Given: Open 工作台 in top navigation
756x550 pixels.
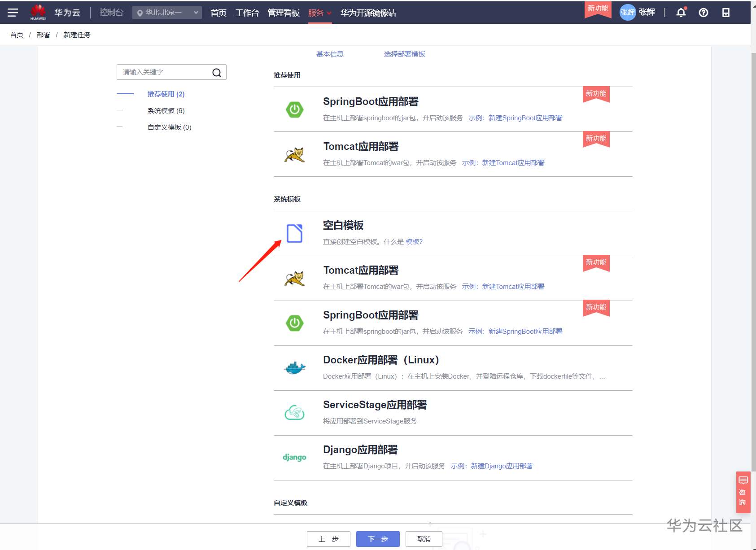Looking at the screenshot, I should pyautogui.click(x=247, y=13).
